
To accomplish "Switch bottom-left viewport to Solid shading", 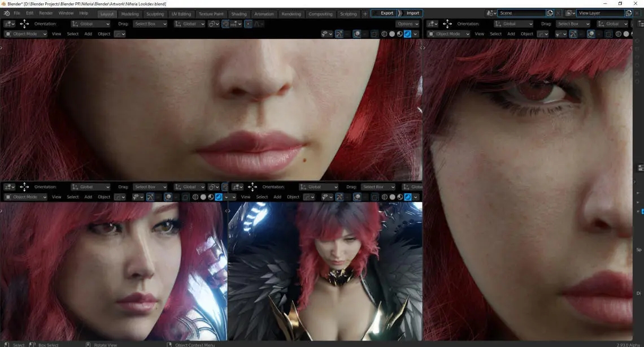I will 203,197.
